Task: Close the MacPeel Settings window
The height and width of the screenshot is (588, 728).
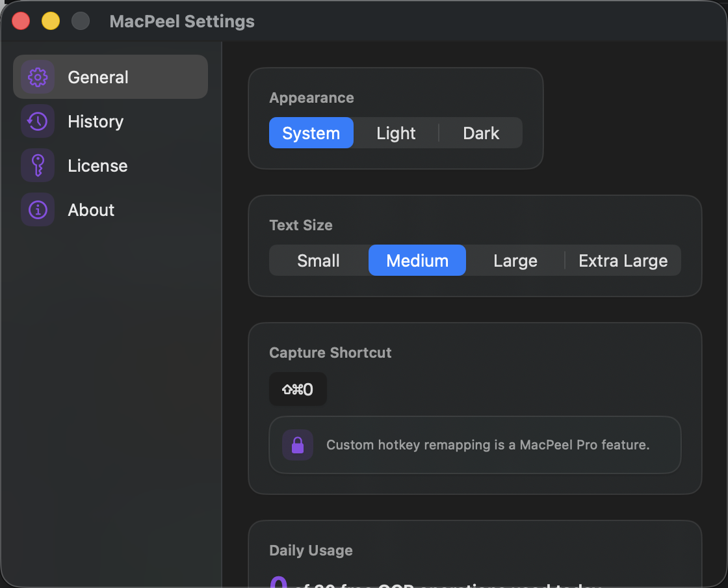Action: (21, 21)
